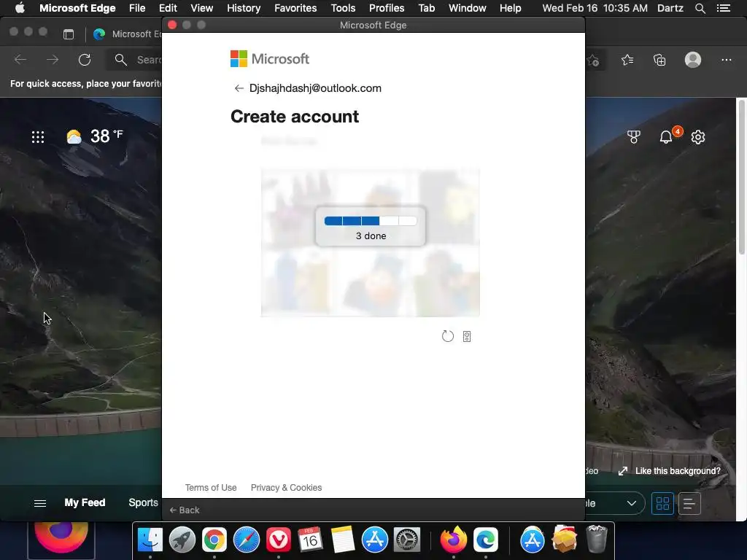This screenshot has width=747, height=560.
Task: Open Spotlight search in menu bar
Action: (x=700, y=8)
